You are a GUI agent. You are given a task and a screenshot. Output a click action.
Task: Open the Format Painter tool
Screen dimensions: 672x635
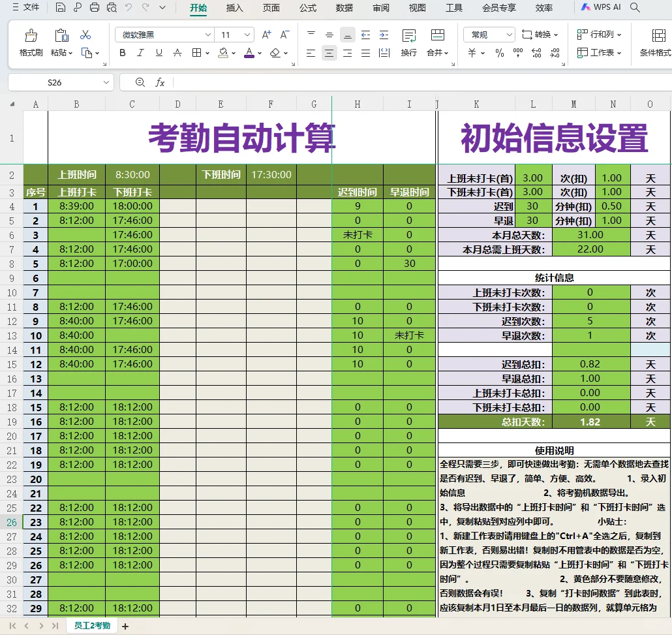pos(31,43)
